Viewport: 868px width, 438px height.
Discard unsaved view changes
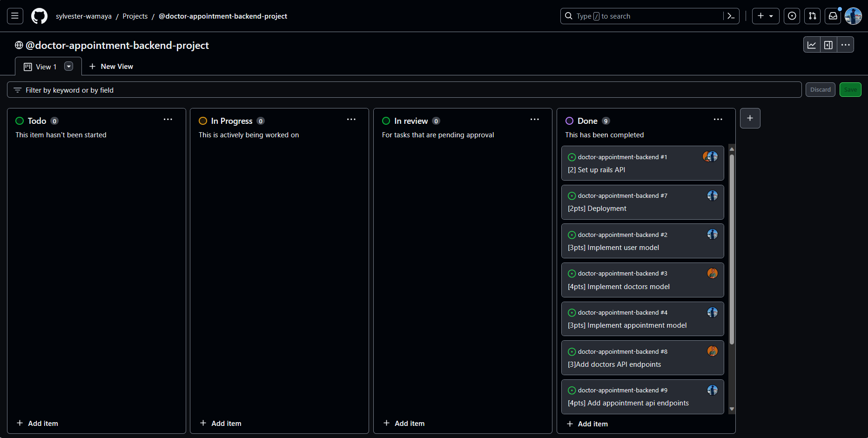tap(821, 89)
